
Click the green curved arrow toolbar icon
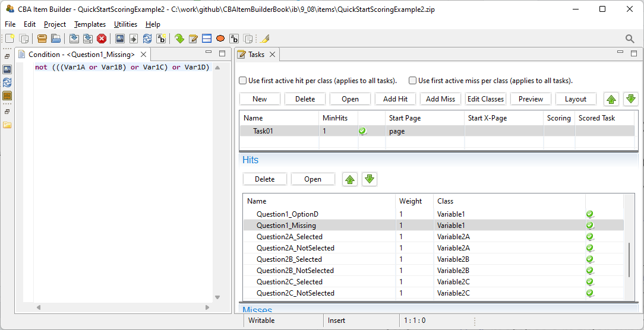[x=179, y=39]
